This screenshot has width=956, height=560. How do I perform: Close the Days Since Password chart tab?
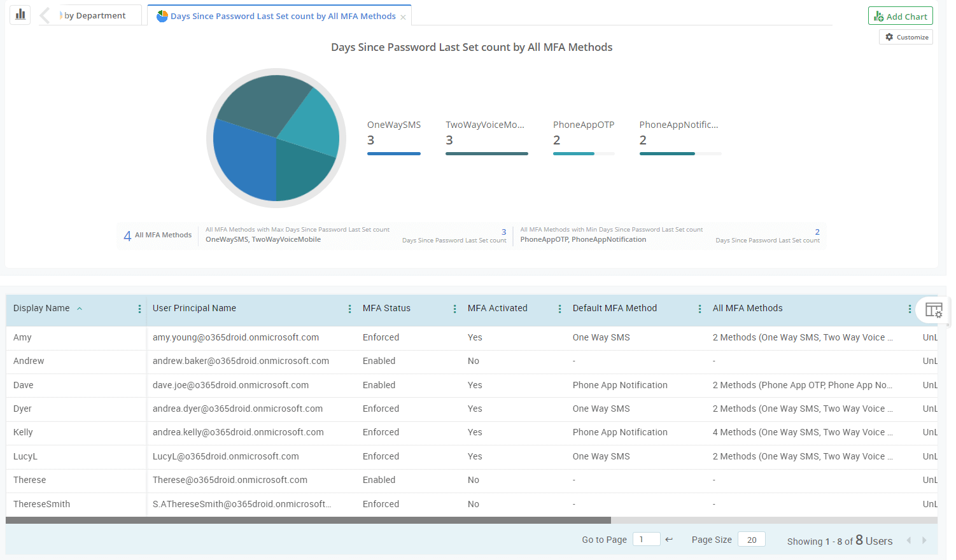pos(403,17)
